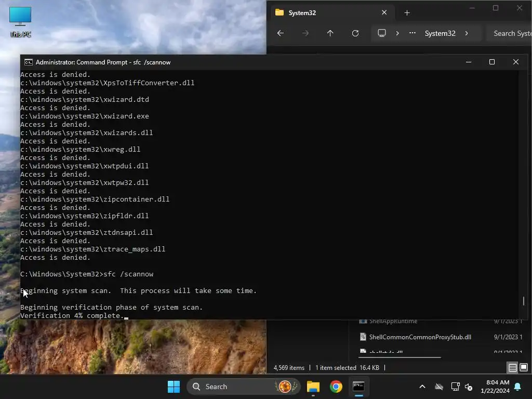Click File Explorer Back arrow
The height and width of the screenshot is (399, 532).
click(x=280, y=33)
